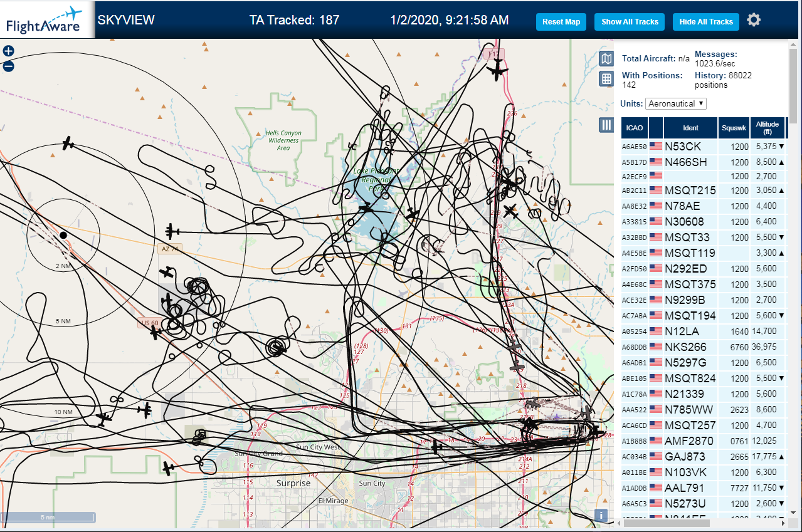Select the MSQT215 aircraft row
This screenshot has width=802, height=532.
coord(704,190)
